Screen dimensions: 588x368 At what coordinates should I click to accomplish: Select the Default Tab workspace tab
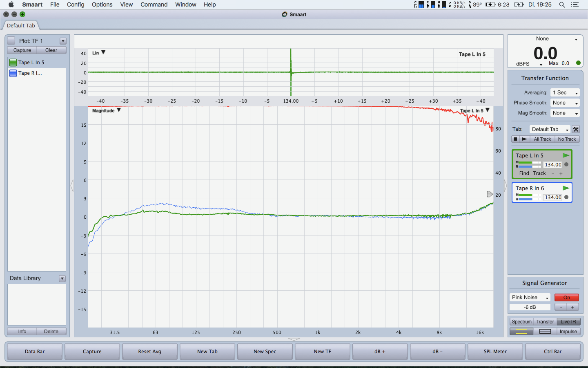click(x=21, y=25)
